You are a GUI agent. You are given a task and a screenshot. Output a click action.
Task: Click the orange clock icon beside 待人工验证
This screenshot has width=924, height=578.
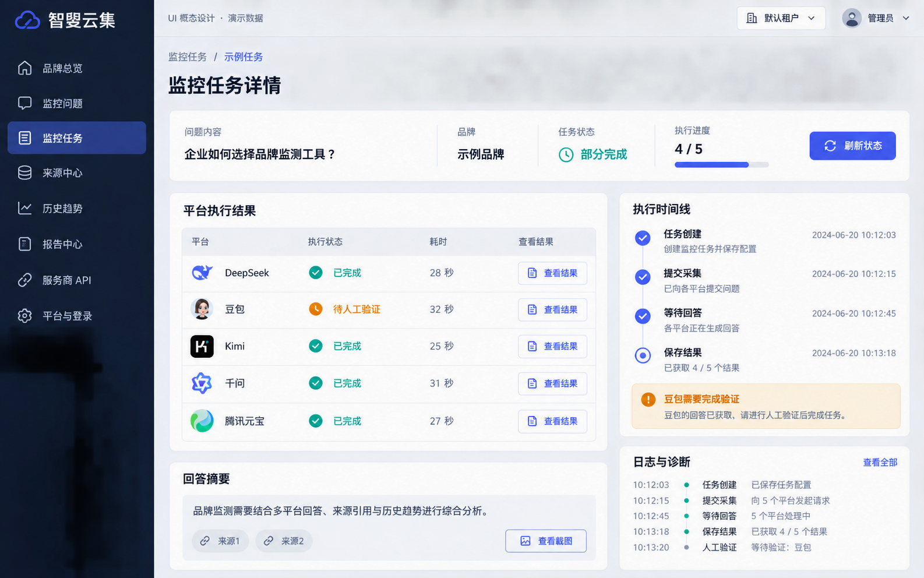point(316,309)
